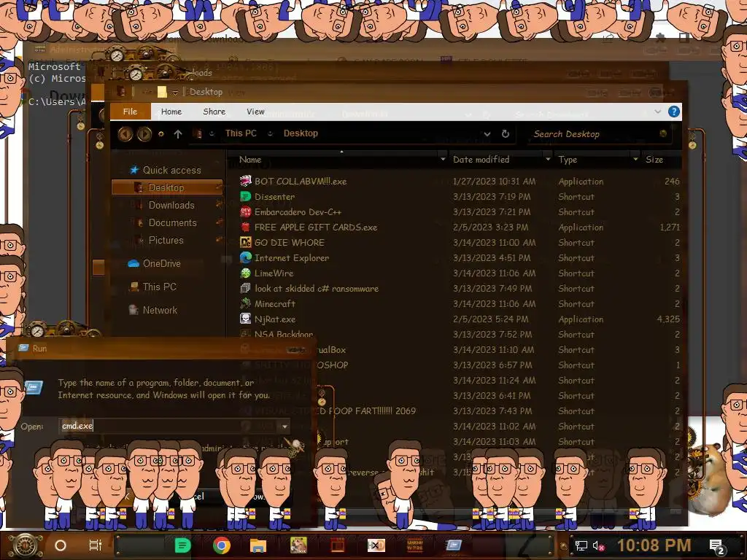Open Task View from taskbar
This screenshot has width=747, height=560.
[96, 545]
